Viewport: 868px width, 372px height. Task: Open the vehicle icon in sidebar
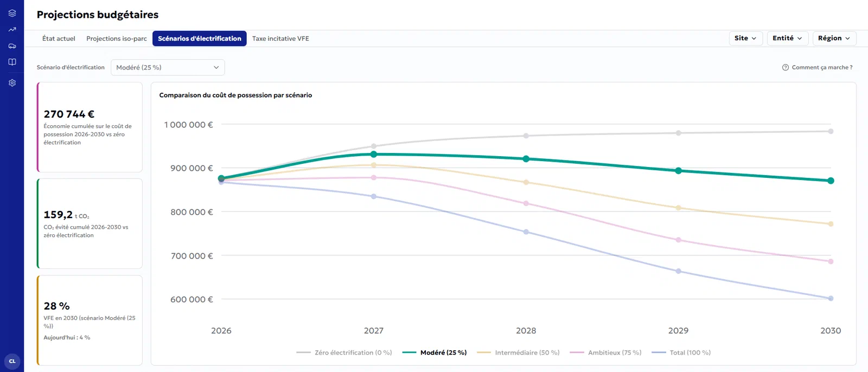pyautogui.click(x=12, y=46)
